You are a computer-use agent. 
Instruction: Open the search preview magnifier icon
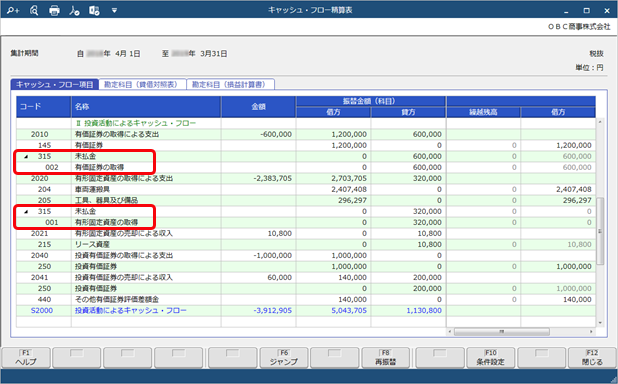point(34,11)
